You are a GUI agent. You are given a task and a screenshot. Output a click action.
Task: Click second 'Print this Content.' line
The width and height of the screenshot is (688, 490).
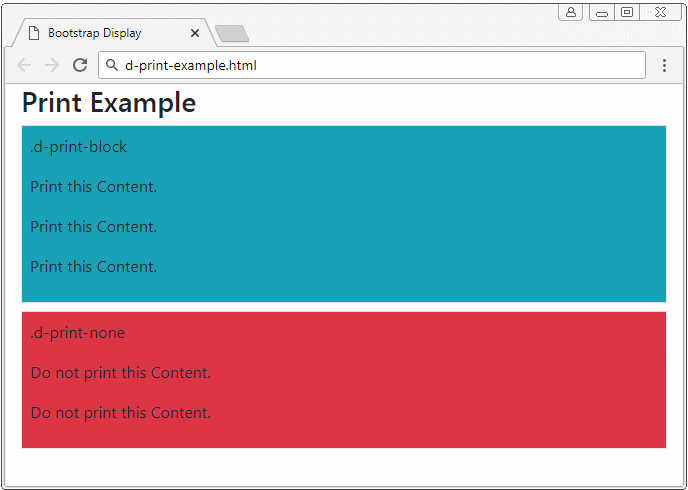(x=93, y=227)
